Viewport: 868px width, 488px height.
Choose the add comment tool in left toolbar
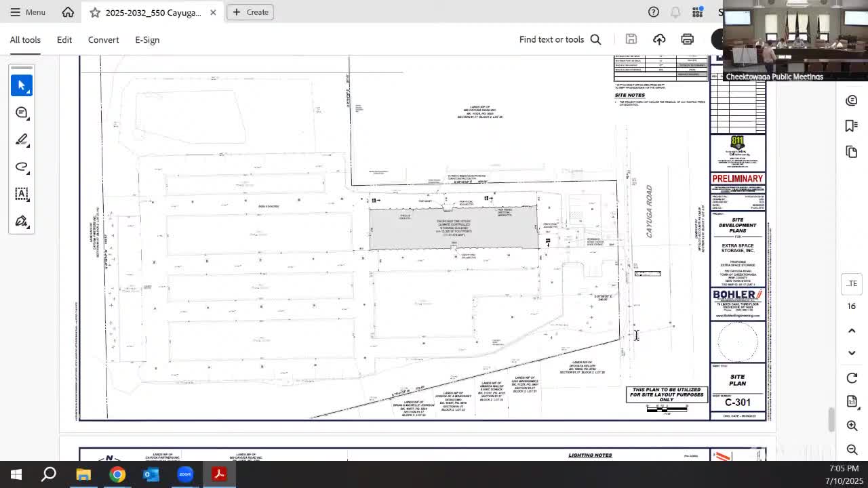click(x=22, y=113)
